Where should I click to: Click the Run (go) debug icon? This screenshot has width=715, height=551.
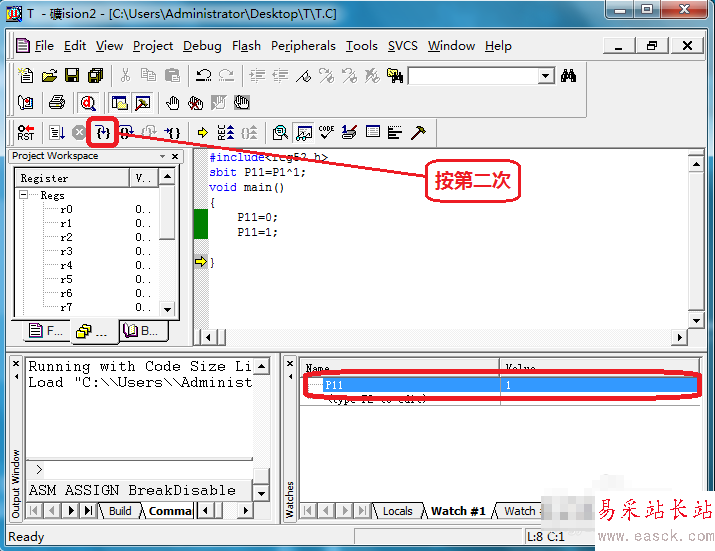[x=57, y=133]
